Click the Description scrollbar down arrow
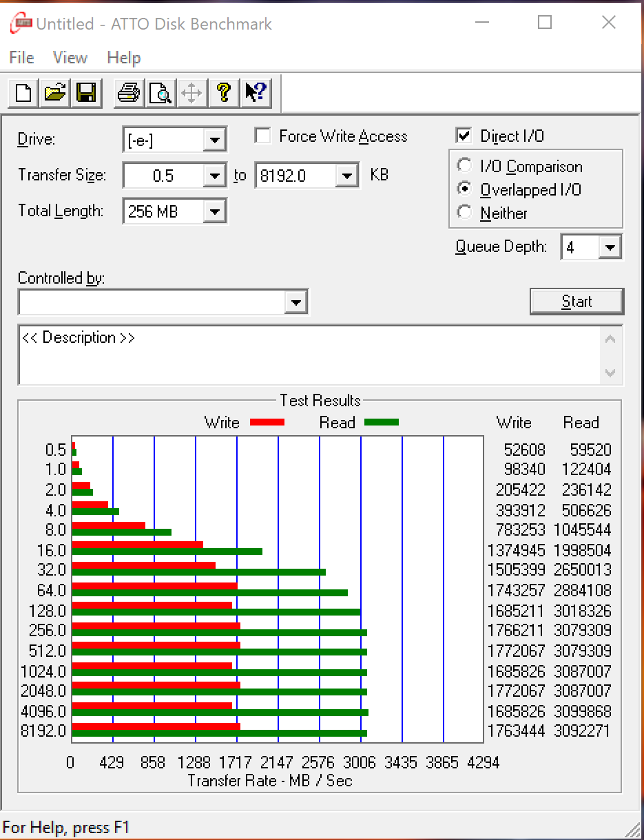644x840 pixels. click(x=610, y=372)
